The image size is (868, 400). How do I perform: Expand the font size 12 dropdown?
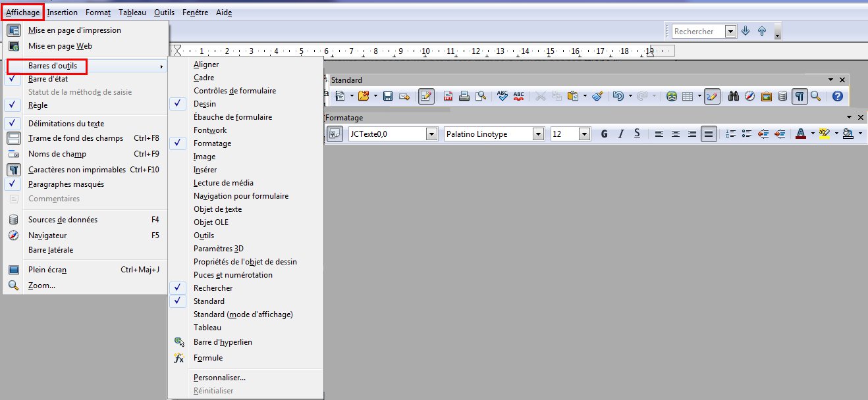(584, 134)
